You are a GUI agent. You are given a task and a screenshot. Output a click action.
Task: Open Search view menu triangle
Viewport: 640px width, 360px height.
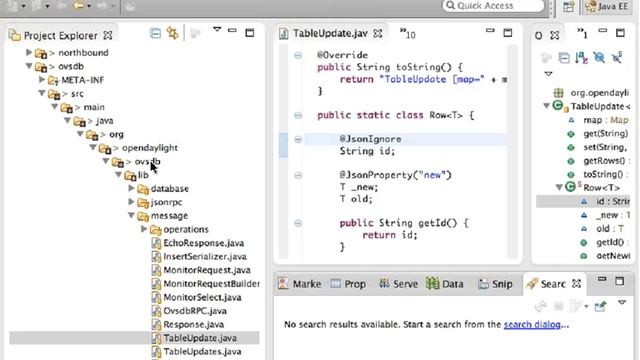[622, 302]
